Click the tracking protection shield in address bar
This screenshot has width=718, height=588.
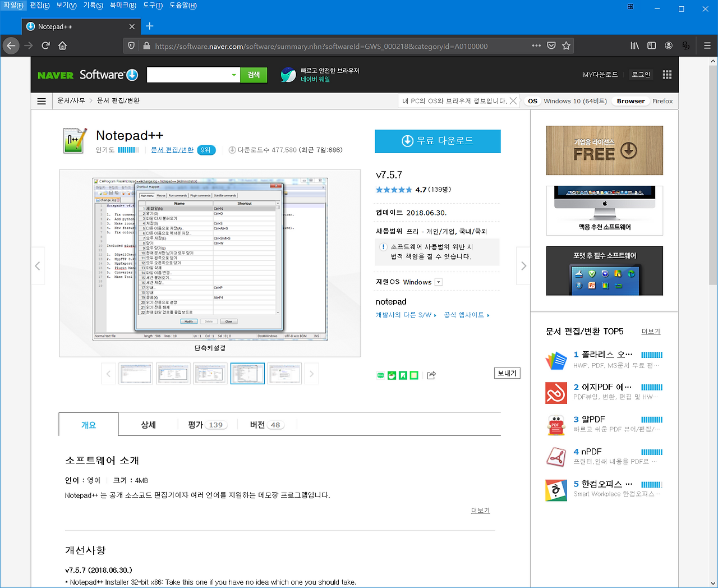click(130, 46)
